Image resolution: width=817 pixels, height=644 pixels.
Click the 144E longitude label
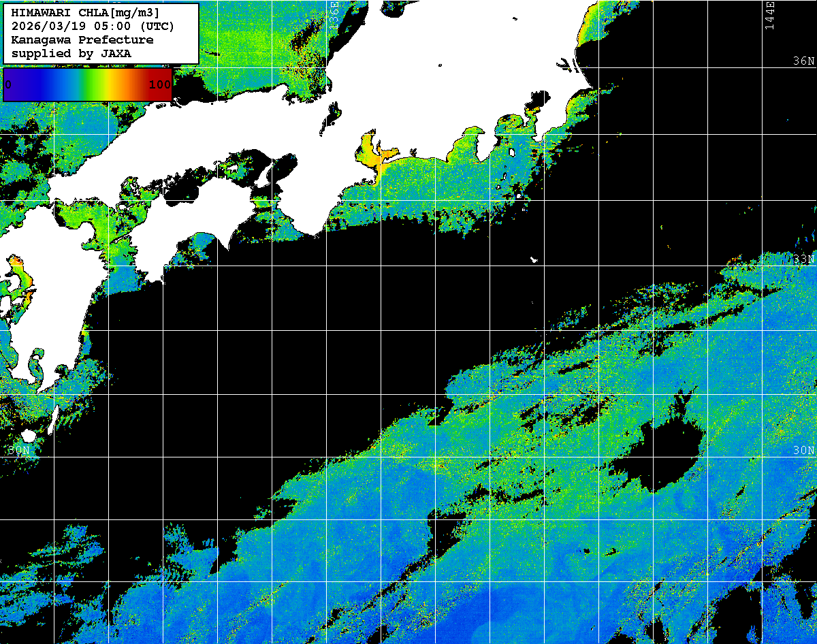[x=769, y=15]
